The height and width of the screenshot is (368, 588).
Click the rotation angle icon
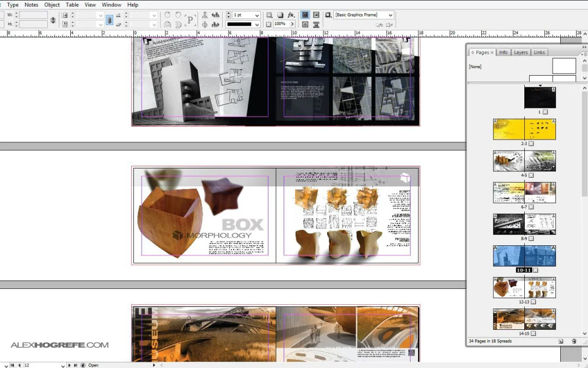point(118,15)
